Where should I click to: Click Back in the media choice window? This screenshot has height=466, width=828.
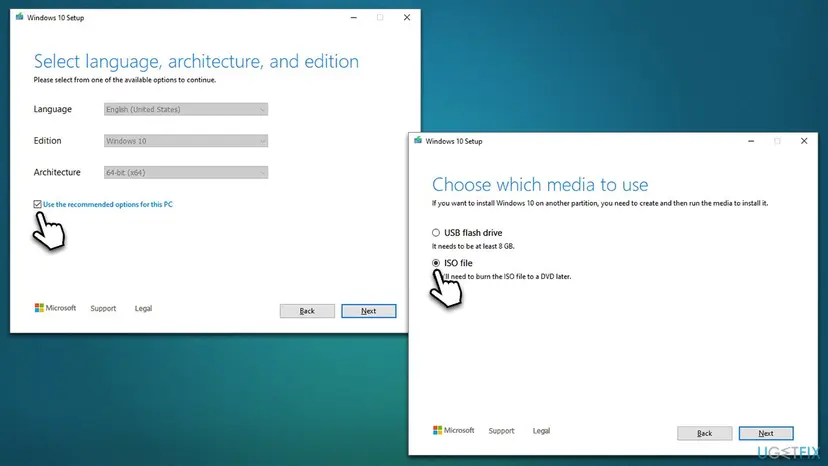(x=704, y=433)
